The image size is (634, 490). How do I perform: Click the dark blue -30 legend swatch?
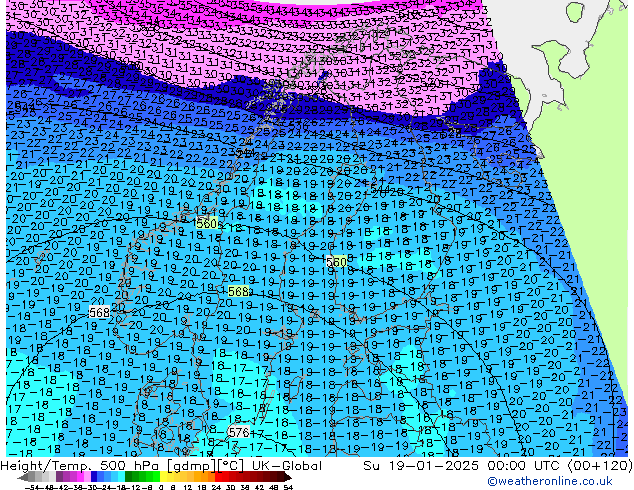coord(94,476)
